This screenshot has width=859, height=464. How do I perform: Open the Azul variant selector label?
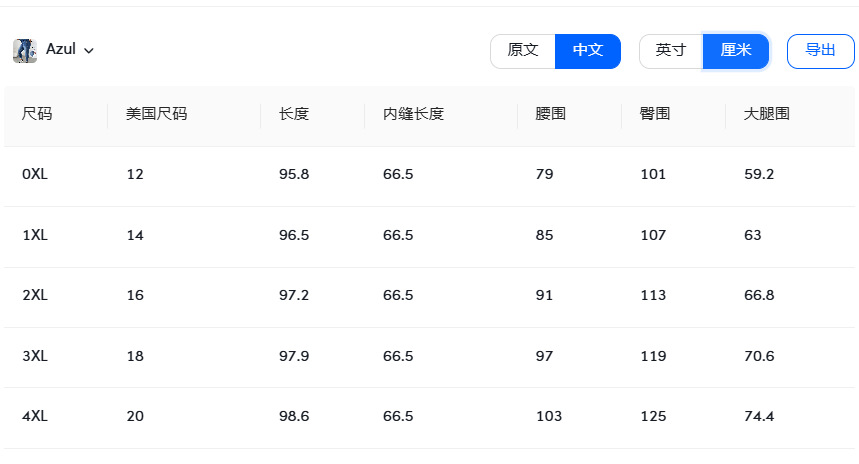pos(61,50)
